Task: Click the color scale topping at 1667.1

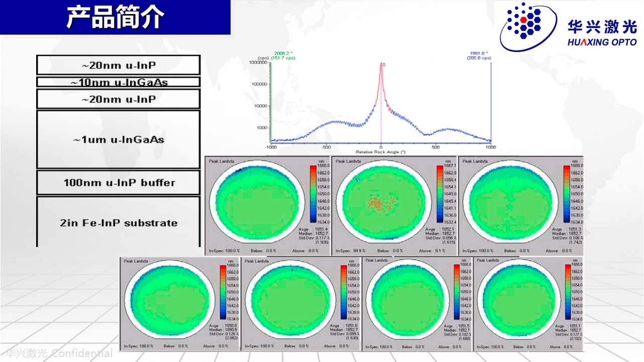Action: tap(440, 193)
